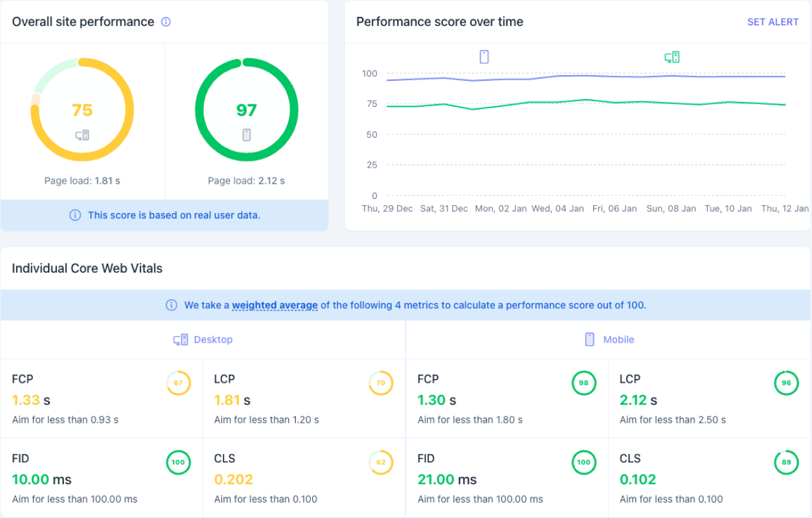This screenshot has width=812, height=518.
Task: Click the Desktop FCP score circle 67
Action: point(178,383)
